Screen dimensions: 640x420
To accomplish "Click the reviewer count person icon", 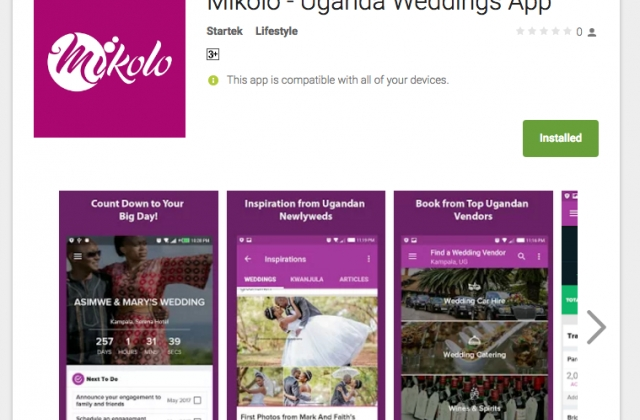I will [x=592, y=32].
